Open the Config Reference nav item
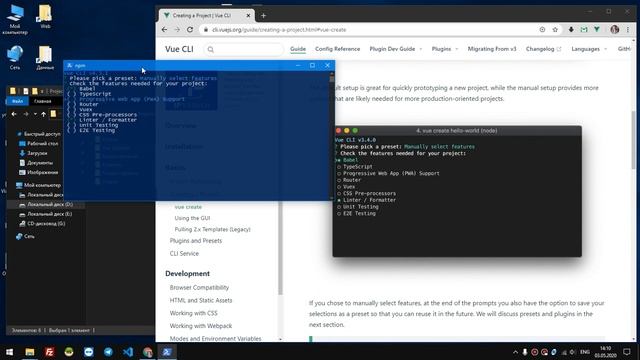The image size is (640, 360). point(338,49)
